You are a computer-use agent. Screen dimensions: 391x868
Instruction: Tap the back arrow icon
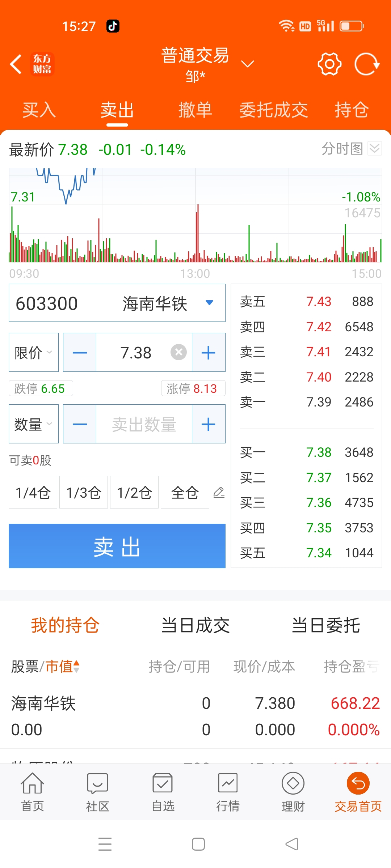coord(16,64)
